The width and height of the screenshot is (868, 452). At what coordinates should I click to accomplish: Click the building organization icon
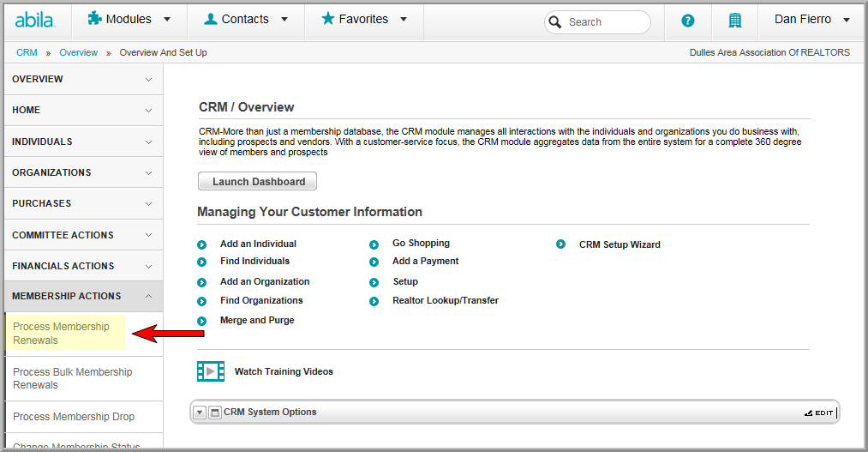pos(734,21)
